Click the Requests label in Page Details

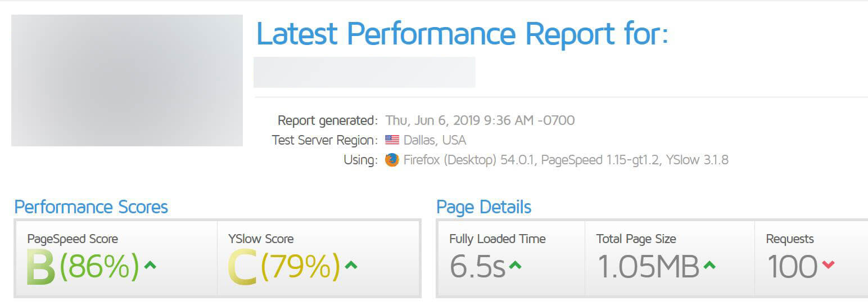point(789,239)
